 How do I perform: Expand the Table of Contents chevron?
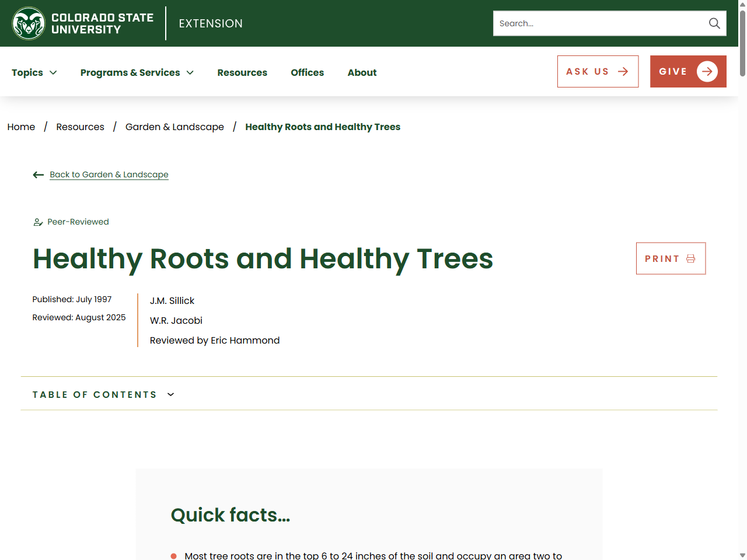pos(170,395)
